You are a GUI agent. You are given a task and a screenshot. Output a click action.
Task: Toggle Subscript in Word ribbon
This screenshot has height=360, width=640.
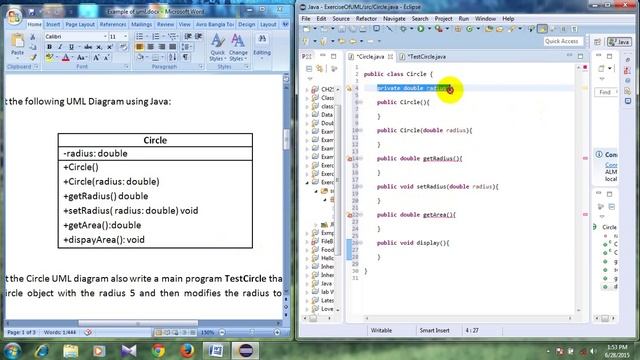click(99, 47)
